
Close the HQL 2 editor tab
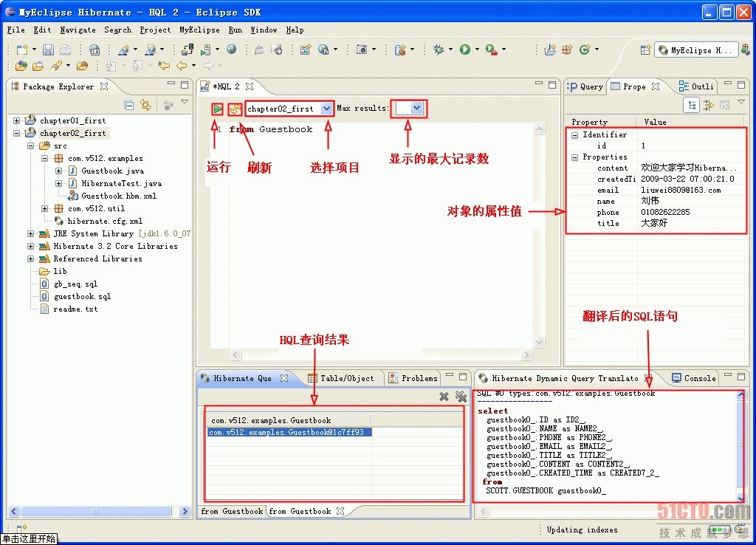point(250,86)
